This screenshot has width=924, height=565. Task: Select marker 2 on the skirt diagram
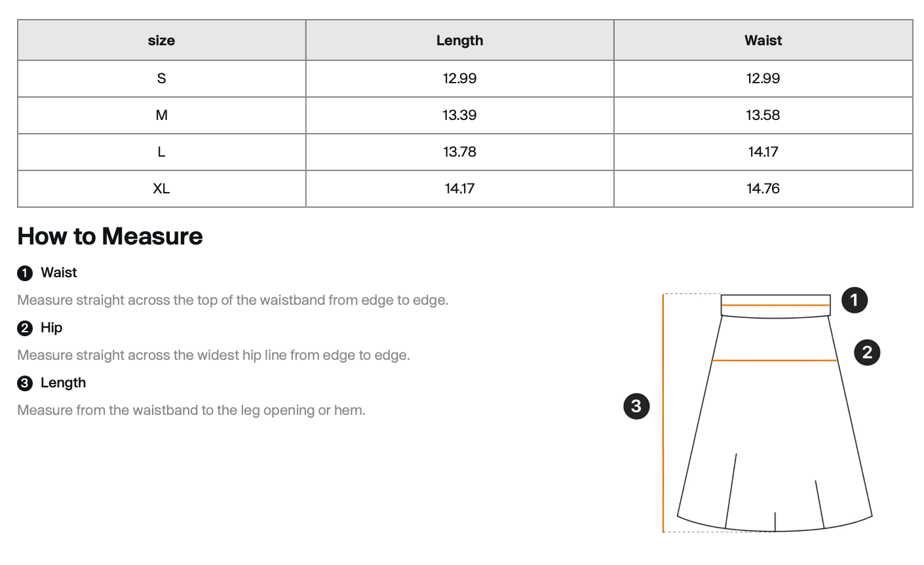click(x=867, y=353)
